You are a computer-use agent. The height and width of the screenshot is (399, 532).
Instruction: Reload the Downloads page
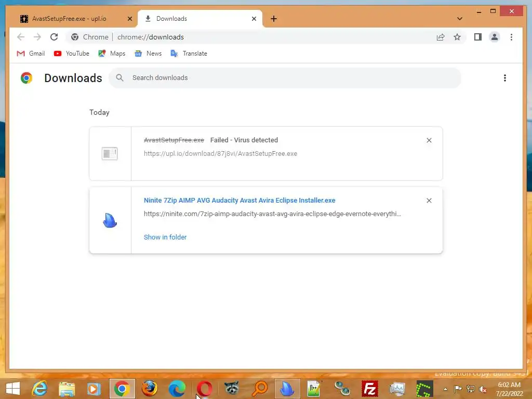pos(54,37)
